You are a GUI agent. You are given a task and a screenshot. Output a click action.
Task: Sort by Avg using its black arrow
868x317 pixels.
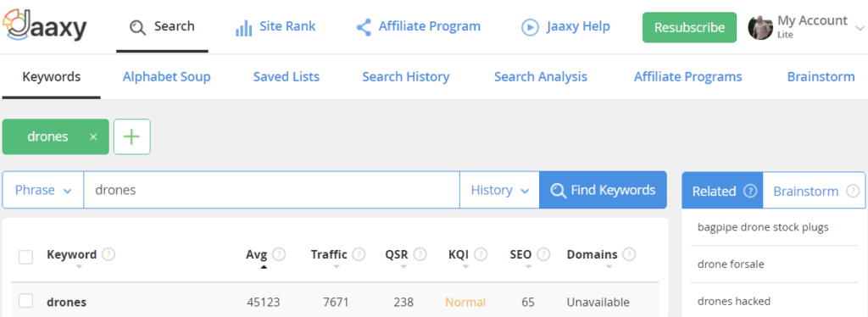(264, 267)
